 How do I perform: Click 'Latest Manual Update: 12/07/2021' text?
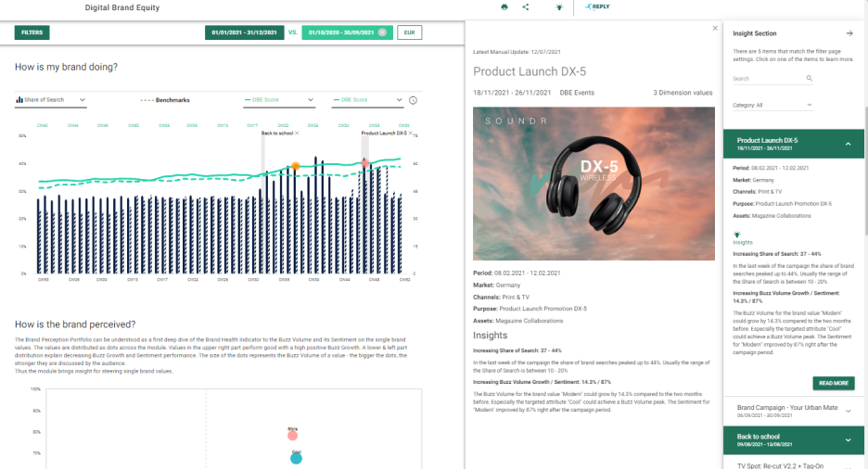(517, 52)
